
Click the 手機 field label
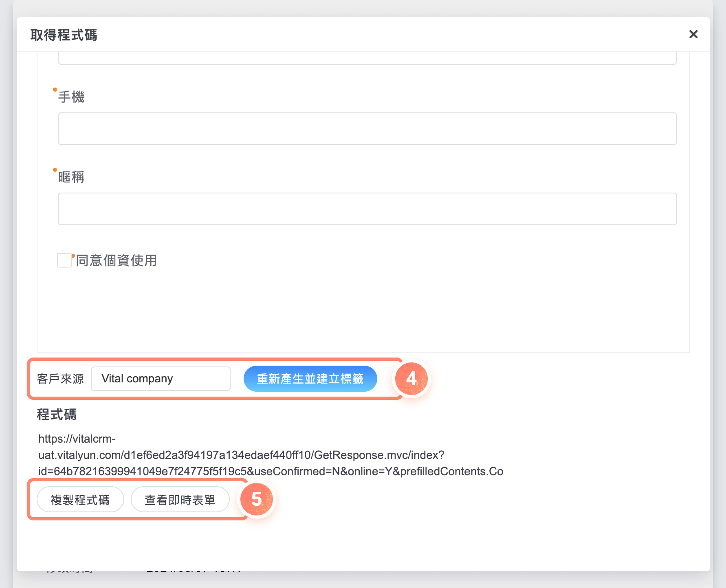(71, 97)
